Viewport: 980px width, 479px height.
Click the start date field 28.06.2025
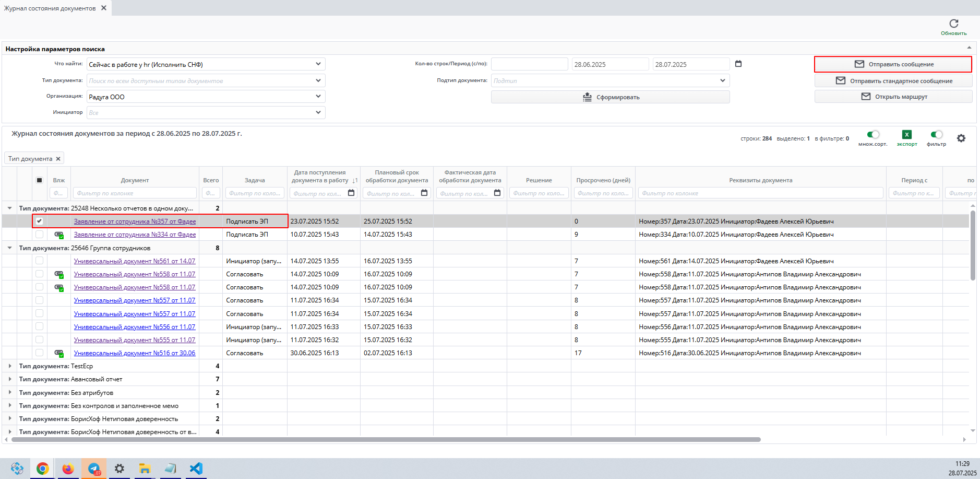[x=609, y=64]
